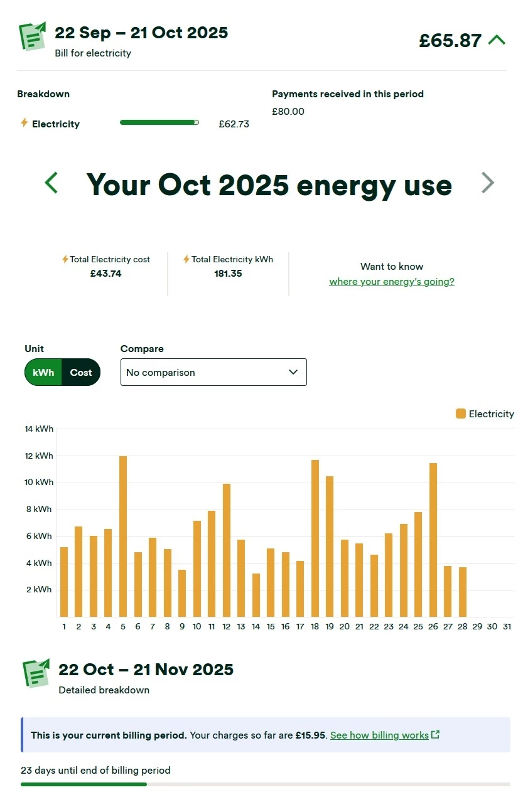Click the bill icon beside 22 Sep – 21 Oct
This screenshot has height=812, width=528.
33,36
